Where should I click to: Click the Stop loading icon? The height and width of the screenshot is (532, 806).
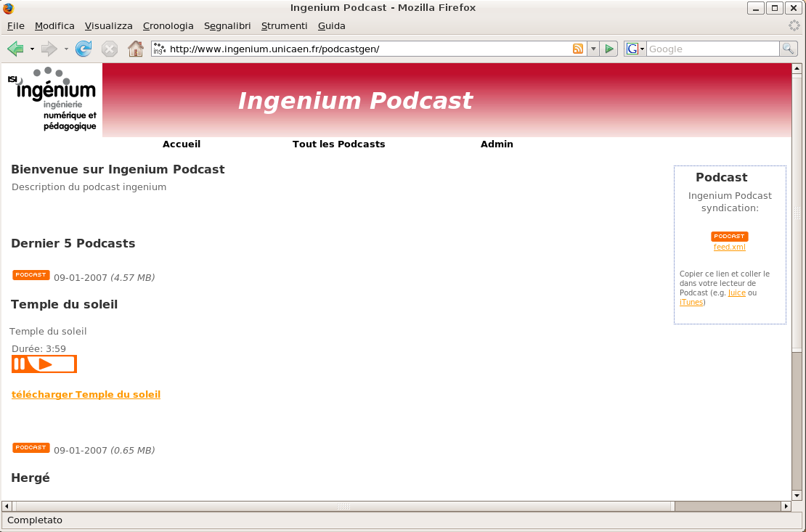click(110, 49)
